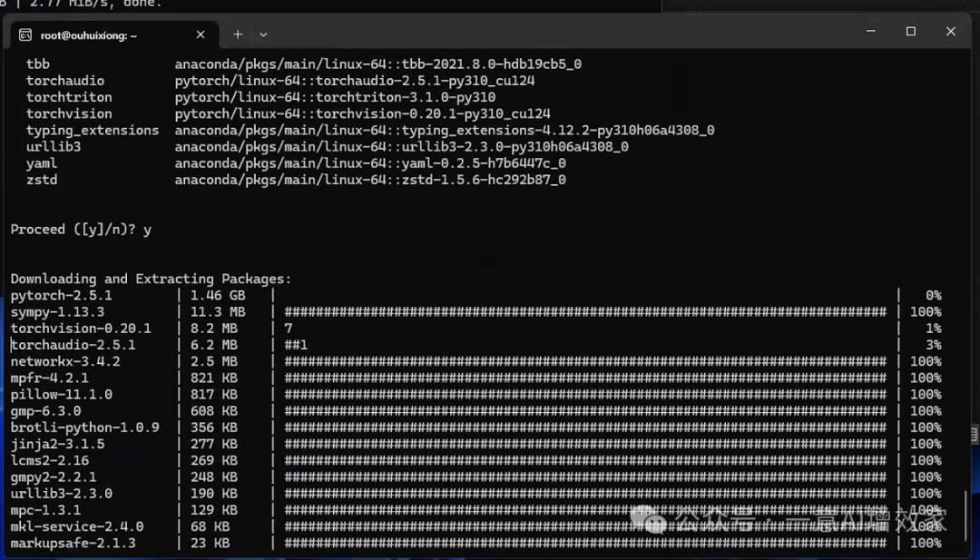This screenshot has width=980, height=560.
Task: Click the pytorch-2.5.1 package name
Action: coord(62,295)
